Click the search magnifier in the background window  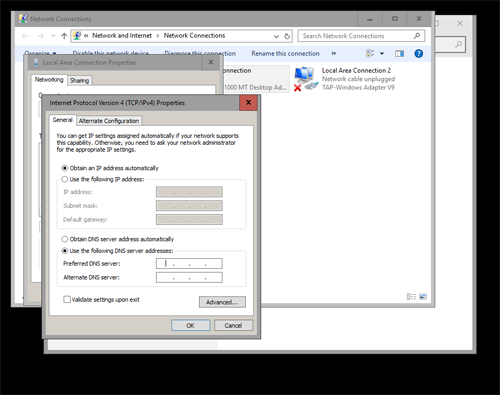pos(459,44)
